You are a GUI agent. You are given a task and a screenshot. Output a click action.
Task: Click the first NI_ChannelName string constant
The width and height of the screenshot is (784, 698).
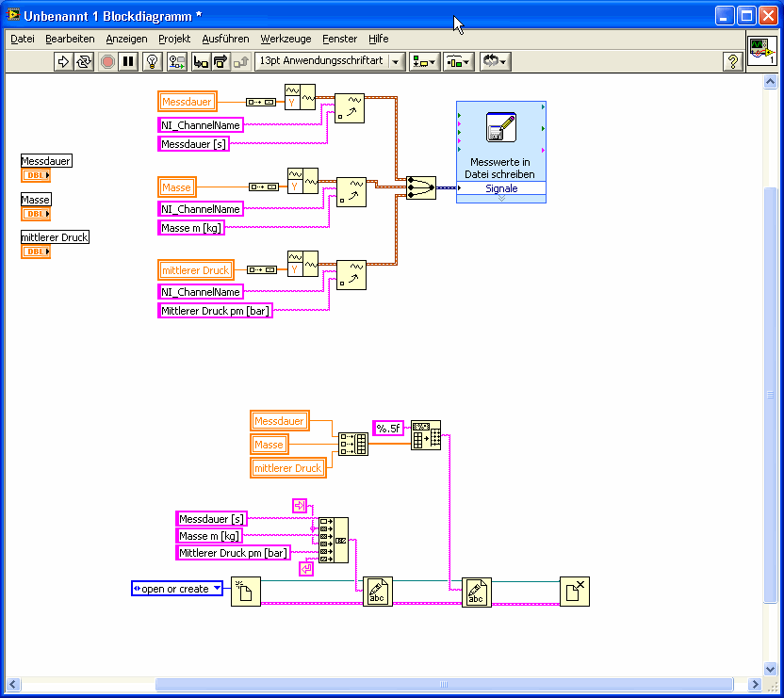[x=201, y=125]
